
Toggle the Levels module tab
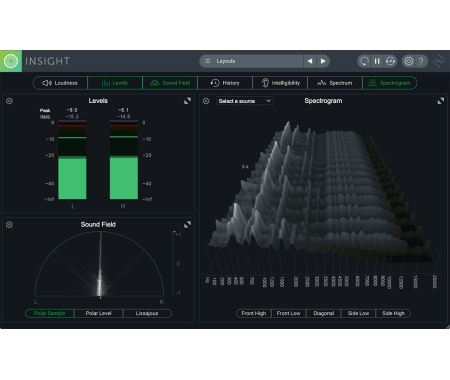tap(115, 83)
